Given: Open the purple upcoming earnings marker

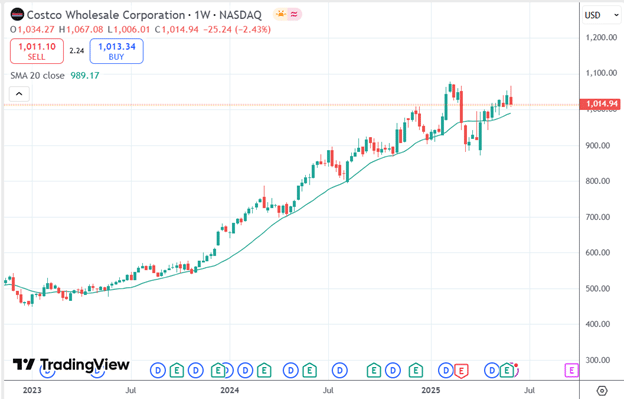Looking at the screenshot, I should (571, 371).
